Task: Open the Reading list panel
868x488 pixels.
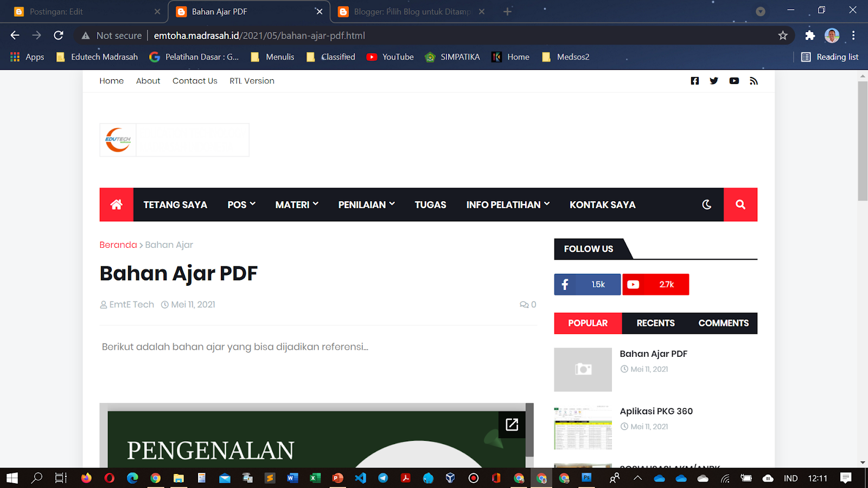Action: 830,57
